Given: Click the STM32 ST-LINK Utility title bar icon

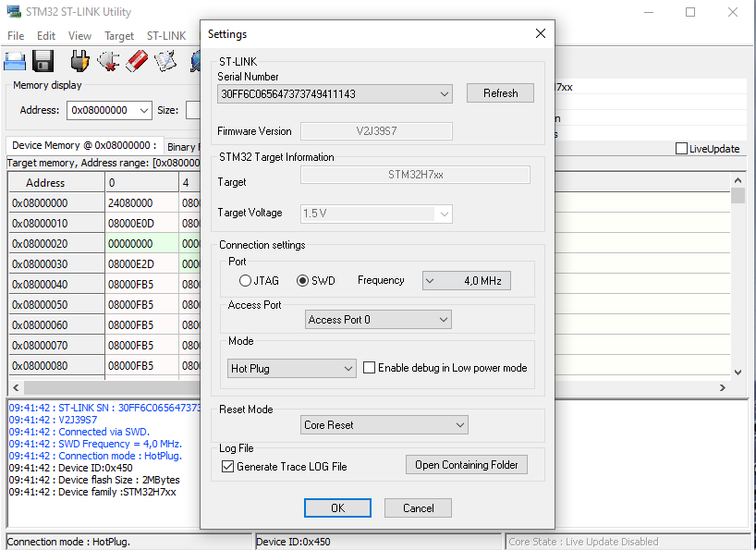Looking at the screenshot, I should coord(14,12).
